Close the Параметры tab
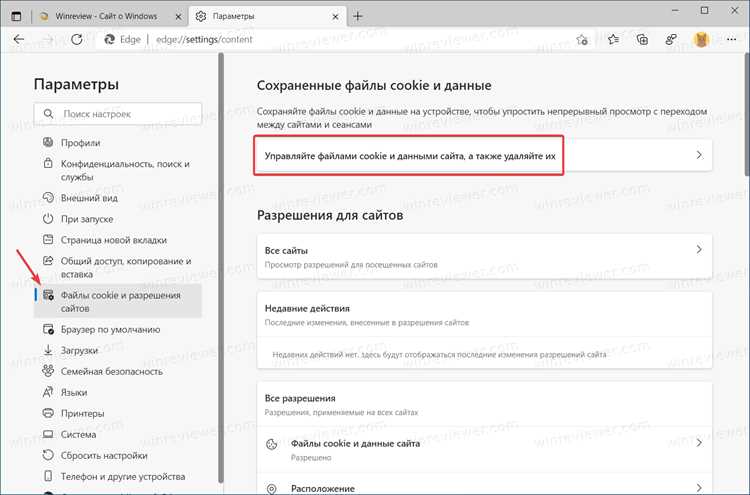Viewport: 750px width, 495px height. click(x=336, y=17)
